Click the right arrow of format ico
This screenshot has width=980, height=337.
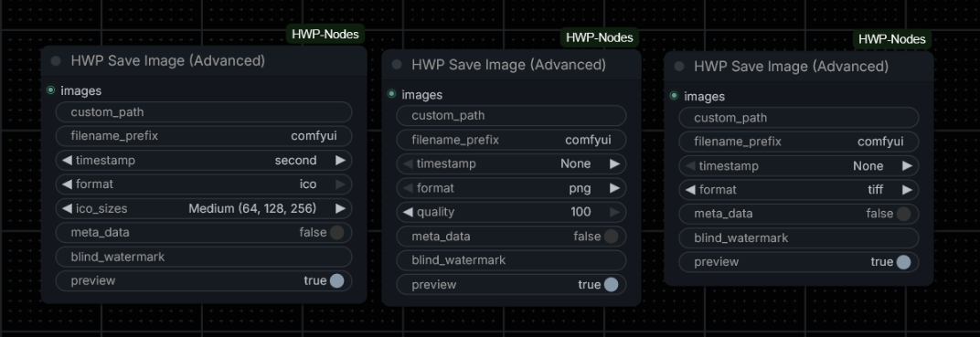pos(341,184)
